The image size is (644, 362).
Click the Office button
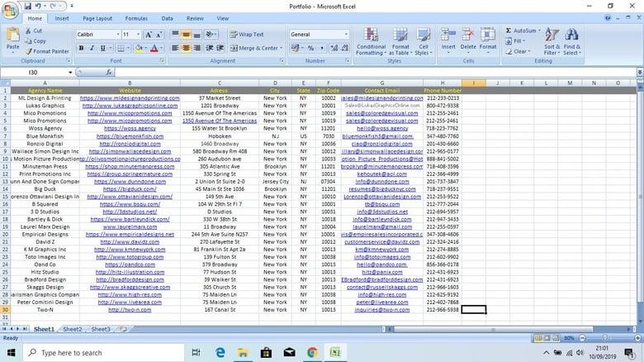10,10
